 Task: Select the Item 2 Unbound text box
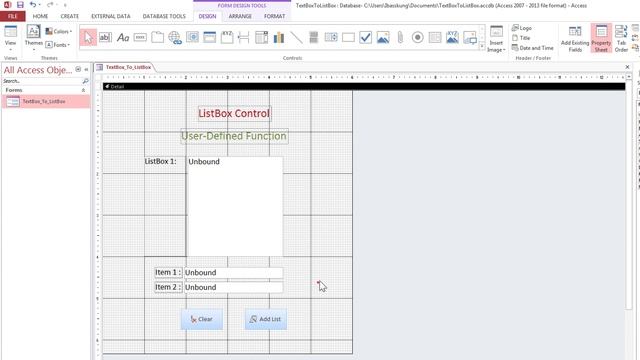tap(233, 287)
